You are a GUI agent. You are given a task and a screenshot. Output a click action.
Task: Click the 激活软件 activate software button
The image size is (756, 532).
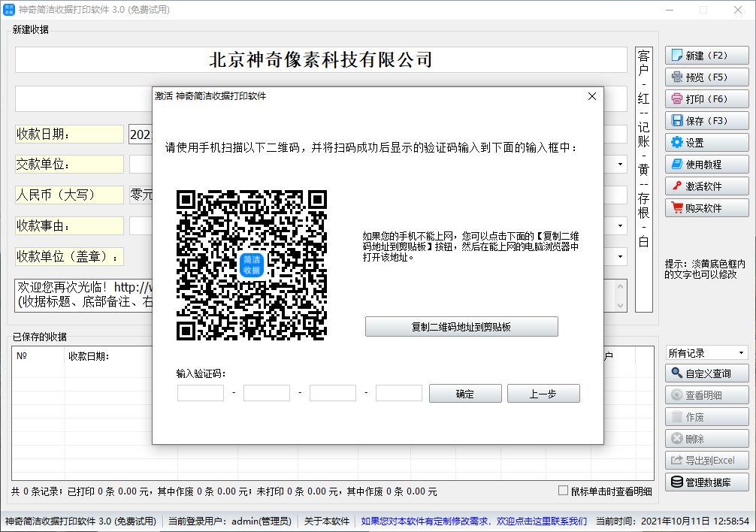pos(707,186)
